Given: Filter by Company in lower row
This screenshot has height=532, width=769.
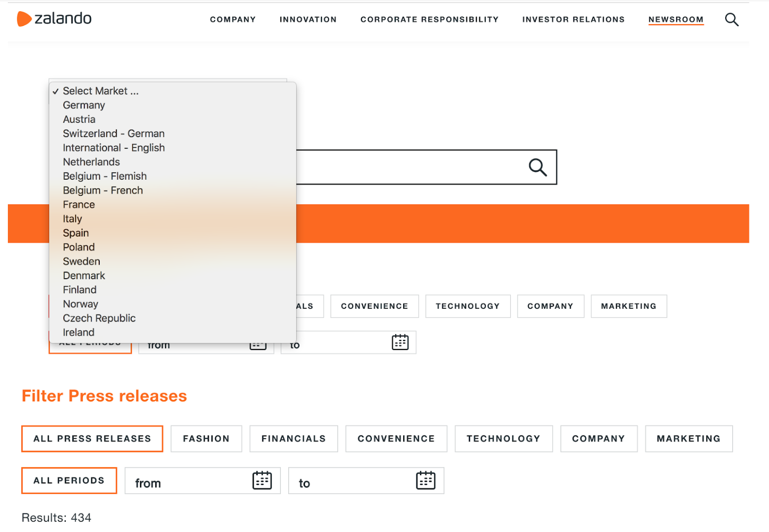Looking at the screenshot, I should [x=599, y=439].
